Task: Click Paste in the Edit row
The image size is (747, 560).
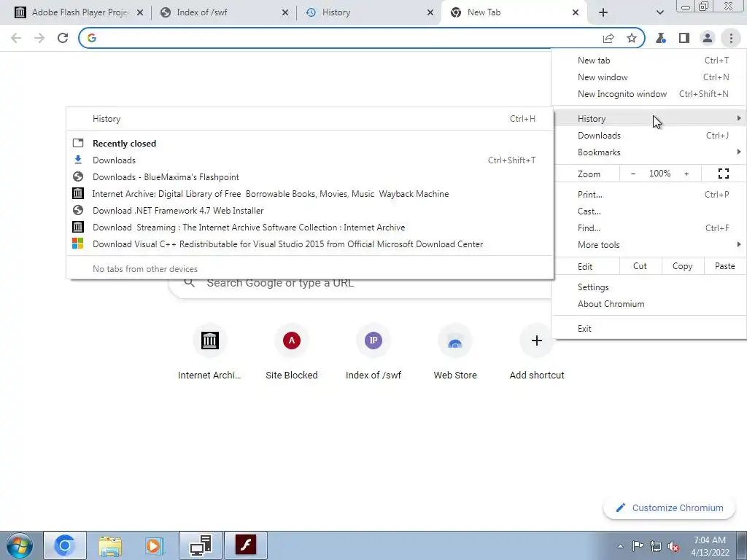Action: point(724,266)
